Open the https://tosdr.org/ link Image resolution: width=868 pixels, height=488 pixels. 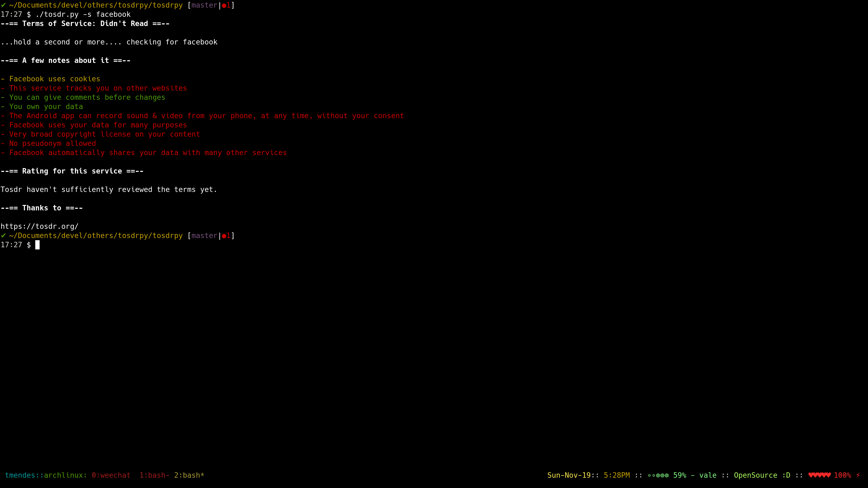[39, 226]
